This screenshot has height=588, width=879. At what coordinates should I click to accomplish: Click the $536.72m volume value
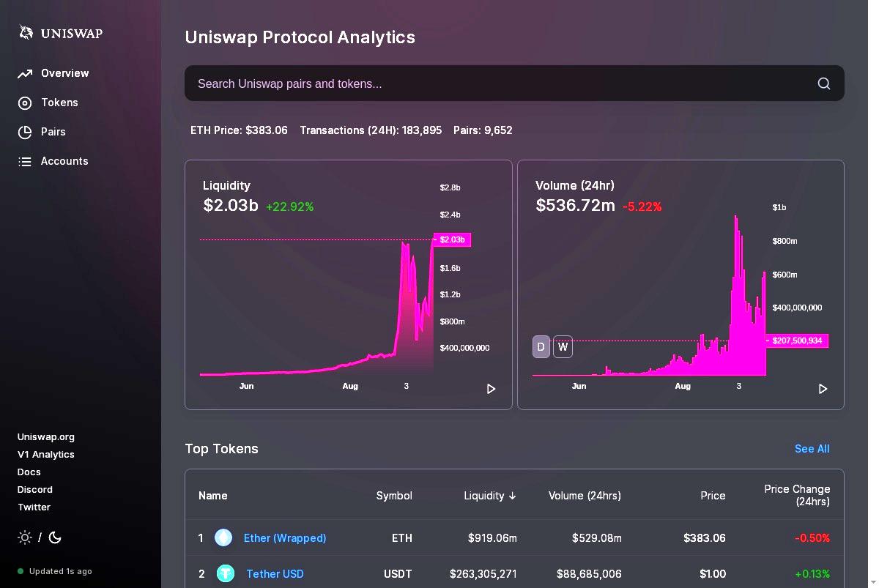coord(575,205)
